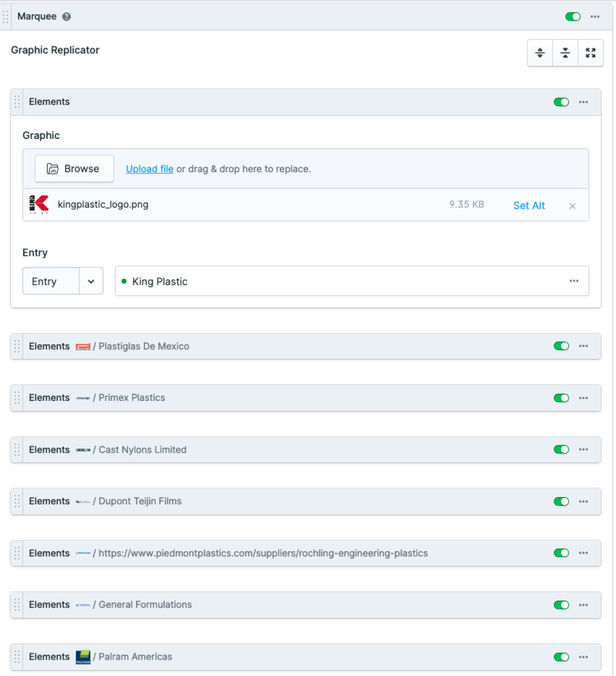
Task: Click Set Alt for the logo
Action: (x=529, y=205)
